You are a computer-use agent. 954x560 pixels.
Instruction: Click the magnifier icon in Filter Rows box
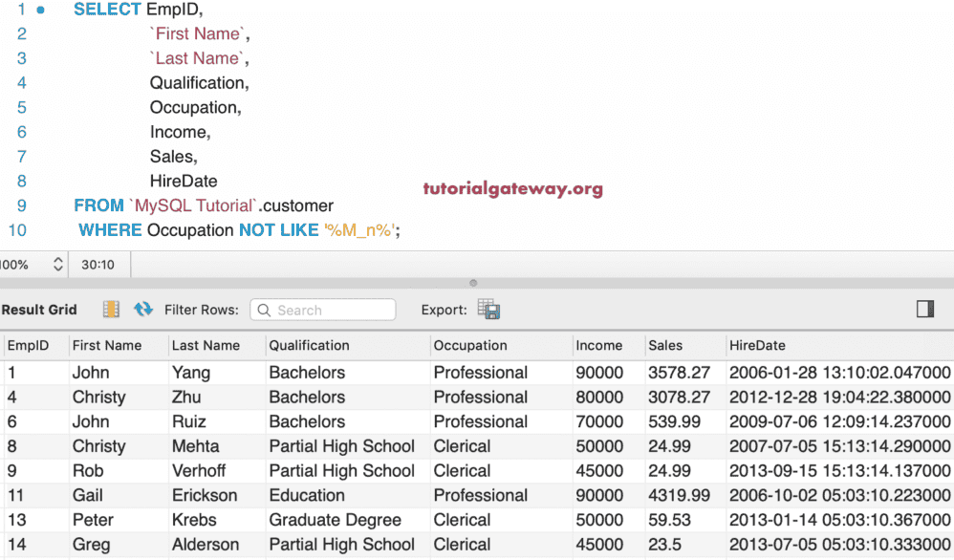264,309
